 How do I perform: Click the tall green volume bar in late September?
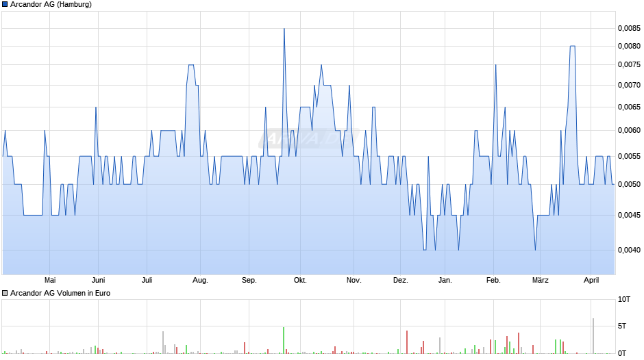284,340
